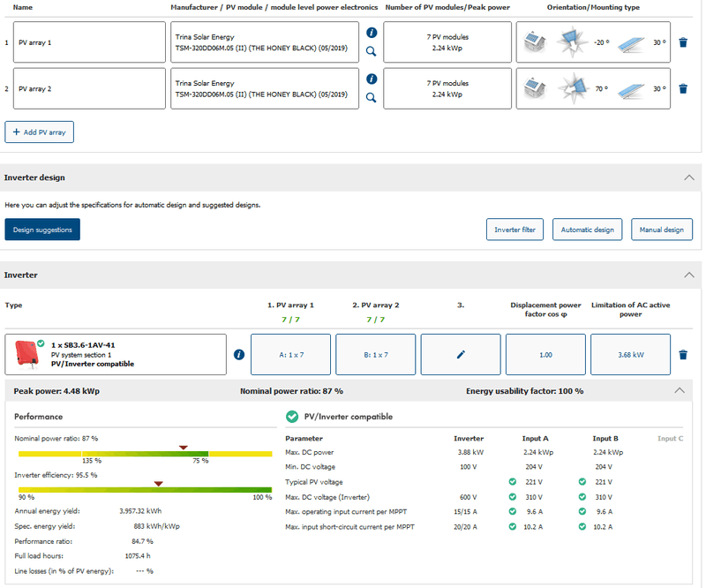This screenshot has width=706, height=588.
Task: Click the pencil edit icon for input 3
Action: pyautogui.click(x=460, y=354)
